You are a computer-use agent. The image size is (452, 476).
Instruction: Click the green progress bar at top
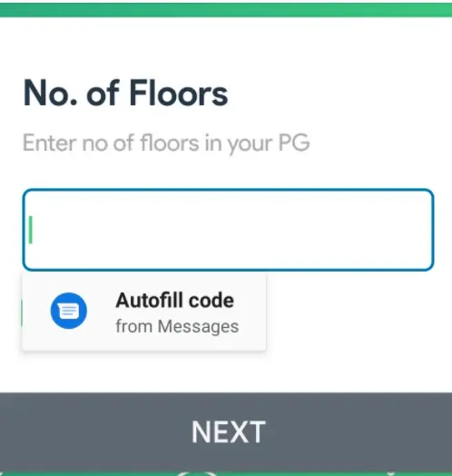click(226, 10)
